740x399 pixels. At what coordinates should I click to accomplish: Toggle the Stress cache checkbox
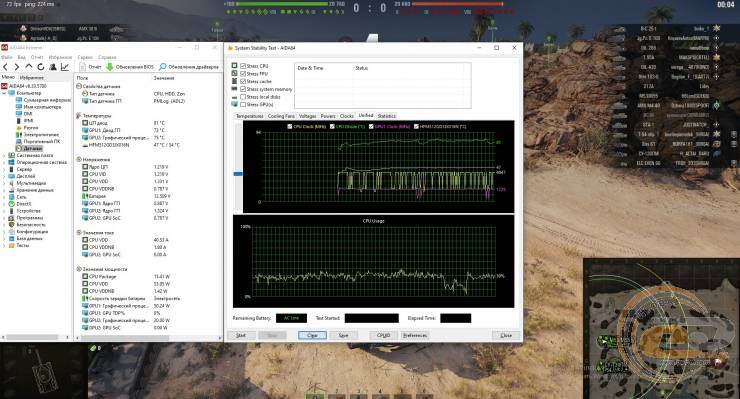coord(243,81)
